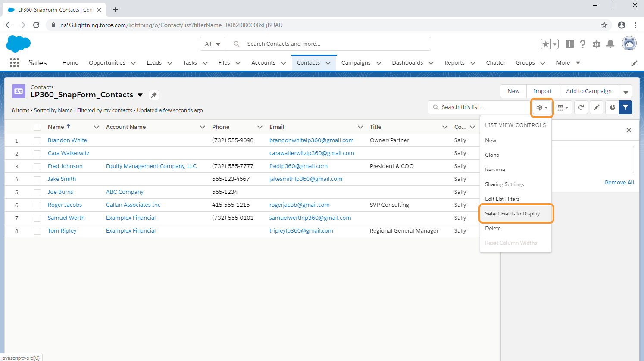This screenshot has height=361, width=644.
Task: Click the Import button
Action: [x=543, y=91]
